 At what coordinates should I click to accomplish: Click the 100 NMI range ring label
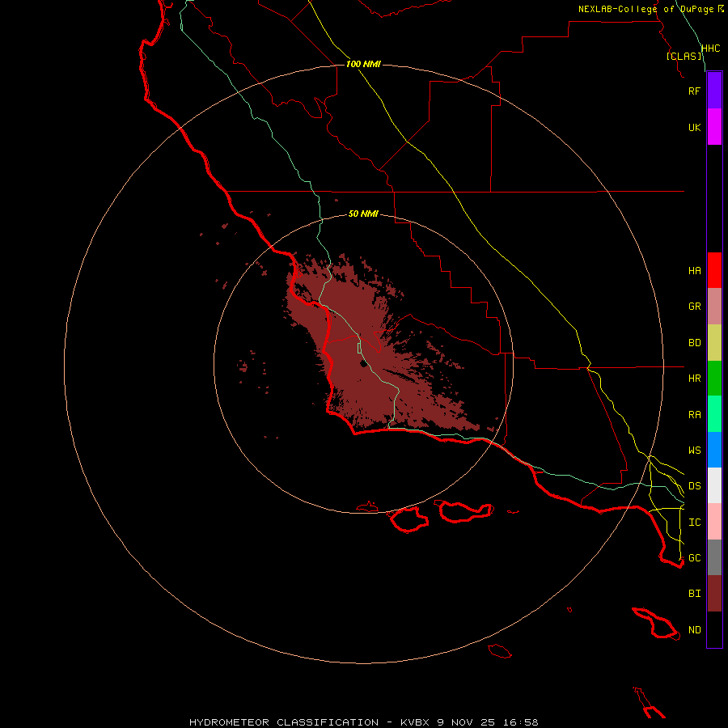pos(363,64)
